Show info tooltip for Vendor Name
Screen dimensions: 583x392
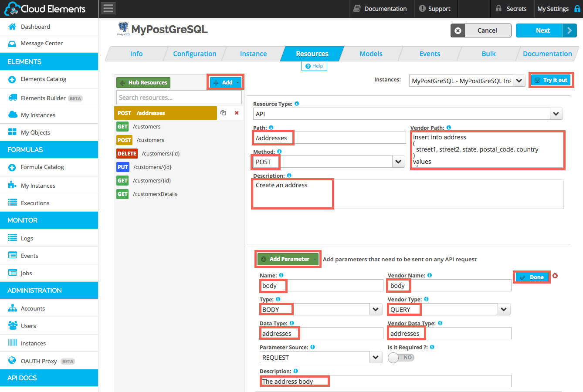430,275
